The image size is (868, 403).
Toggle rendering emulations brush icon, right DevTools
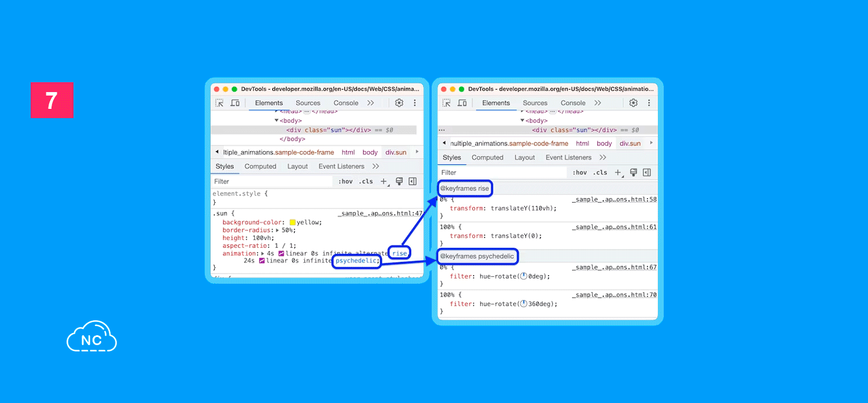coord(634,173)
